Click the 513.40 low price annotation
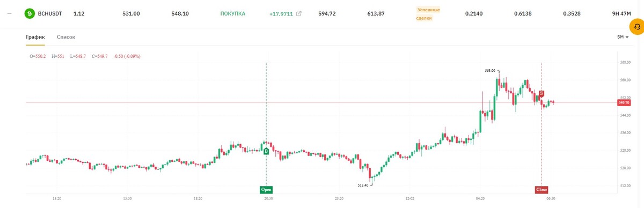Image resolution: width=644 pixels, height=208 pixels. click(x=363, y=185)
